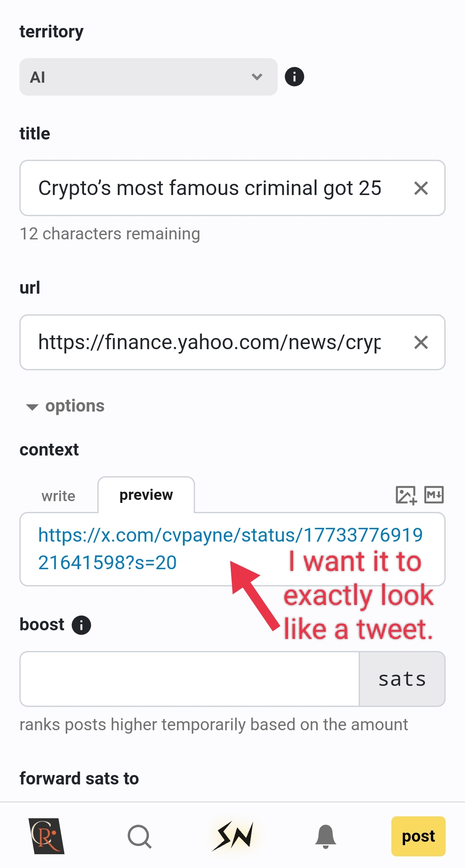
Task: Click inside the url text field
Action: pyautogui.click(x=210, y=342)
